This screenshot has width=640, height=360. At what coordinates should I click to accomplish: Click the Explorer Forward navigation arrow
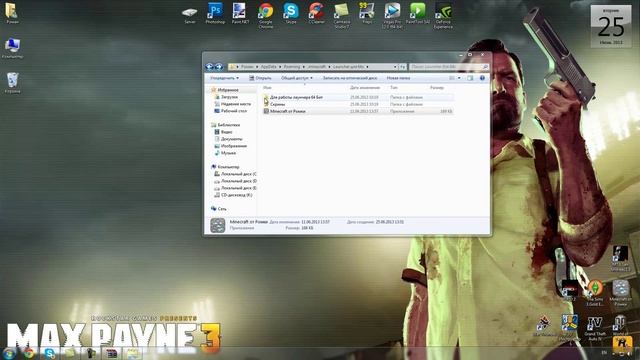point(219,67)
